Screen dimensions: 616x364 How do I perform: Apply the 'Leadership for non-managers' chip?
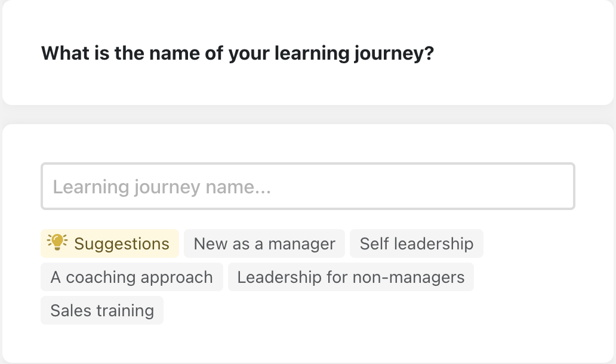click(x=350, y=277)
